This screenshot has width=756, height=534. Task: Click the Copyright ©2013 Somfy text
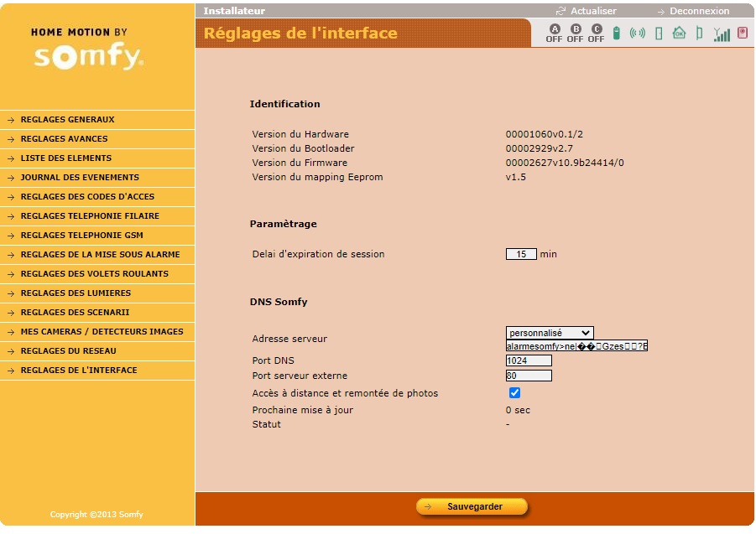click(96, 514)
